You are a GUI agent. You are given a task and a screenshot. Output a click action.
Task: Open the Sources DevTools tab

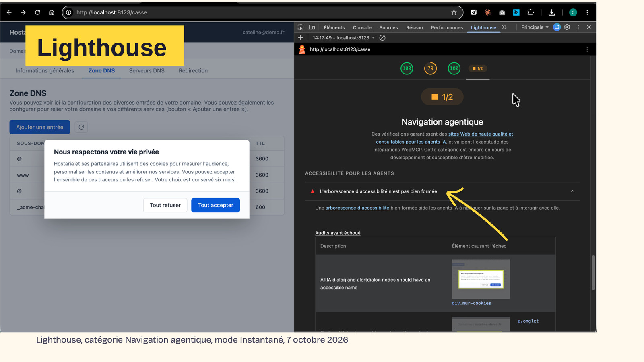(x=388, y=27)
